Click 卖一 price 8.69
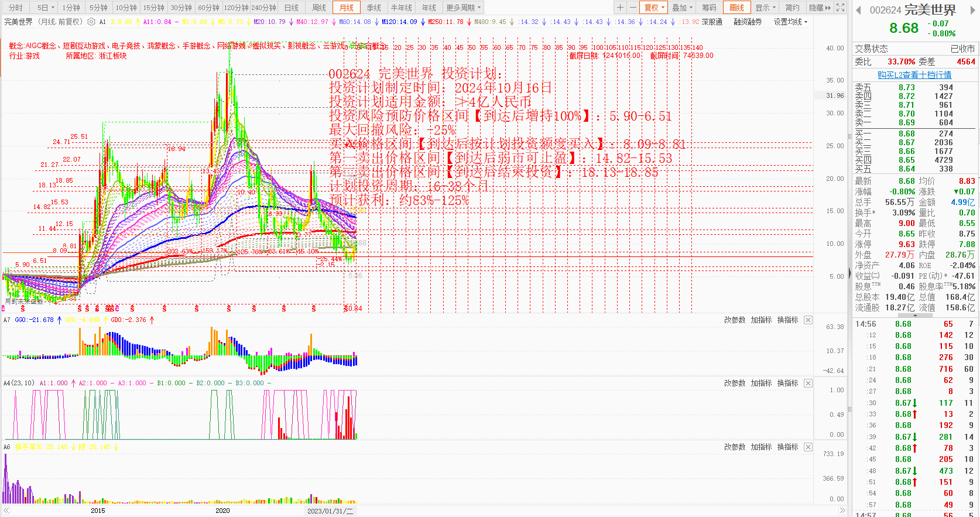980x517 pixels. 907,122
